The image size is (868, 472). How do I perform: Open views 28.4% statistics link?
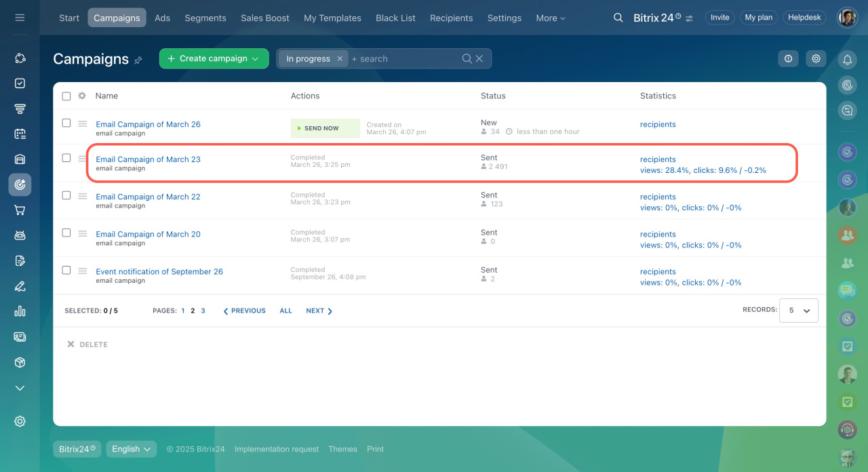(x=665, y=170)
